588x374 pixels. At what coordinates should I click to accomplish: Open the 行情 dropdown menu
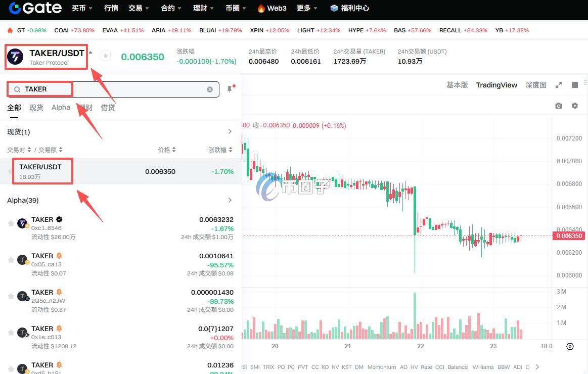pos(111,8)
